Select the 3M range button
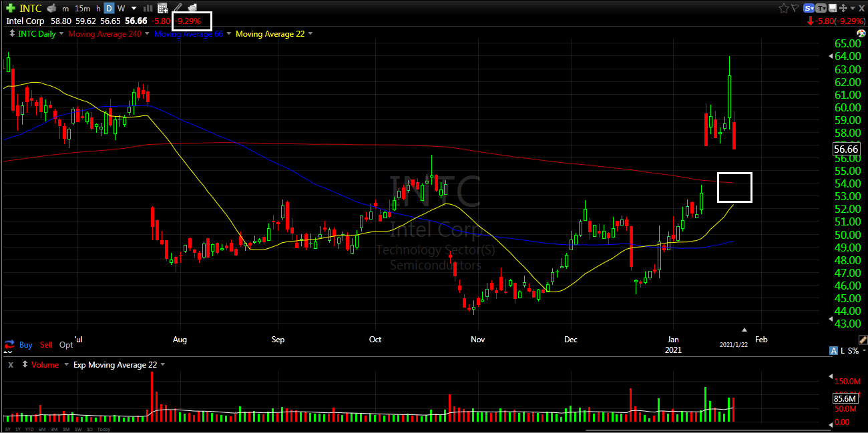Image resolution: width=868 pixels, height=433 pixels. point(54,429)
